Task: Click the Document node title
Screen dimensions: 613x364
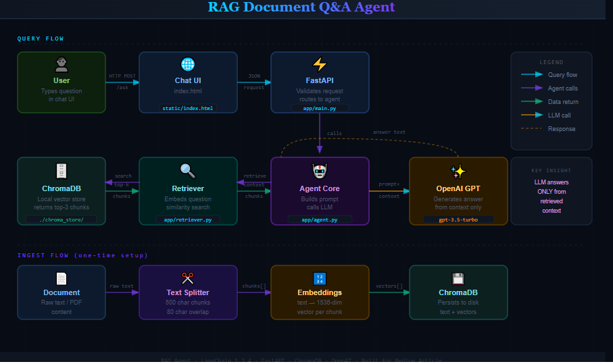Action: point(62,292)
